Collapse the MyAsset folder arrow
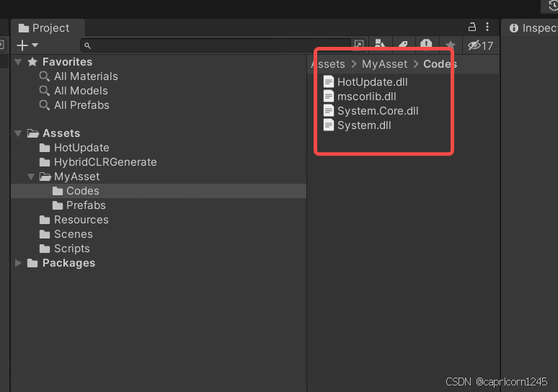558x392 pixels. pos(31,177)
